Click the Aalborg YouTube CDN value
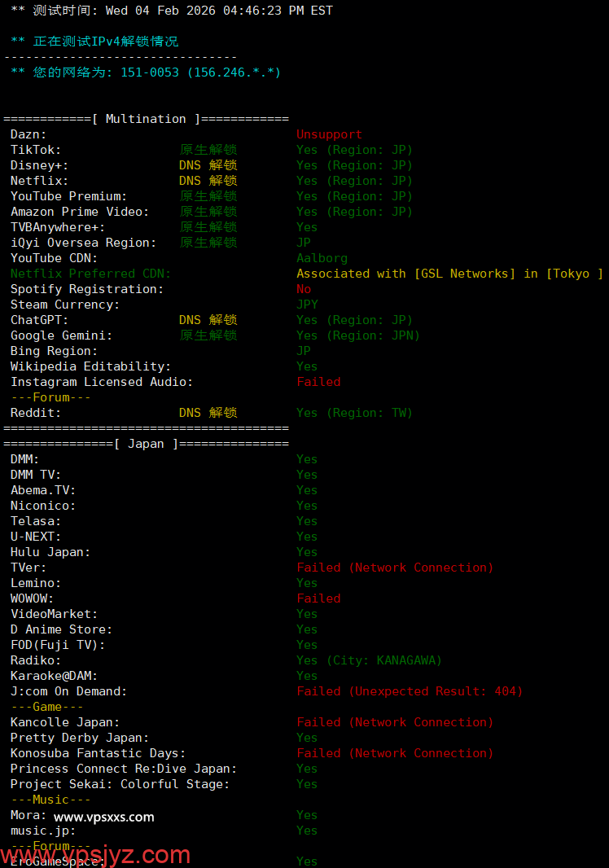The image size is (609, 868). 322,258
